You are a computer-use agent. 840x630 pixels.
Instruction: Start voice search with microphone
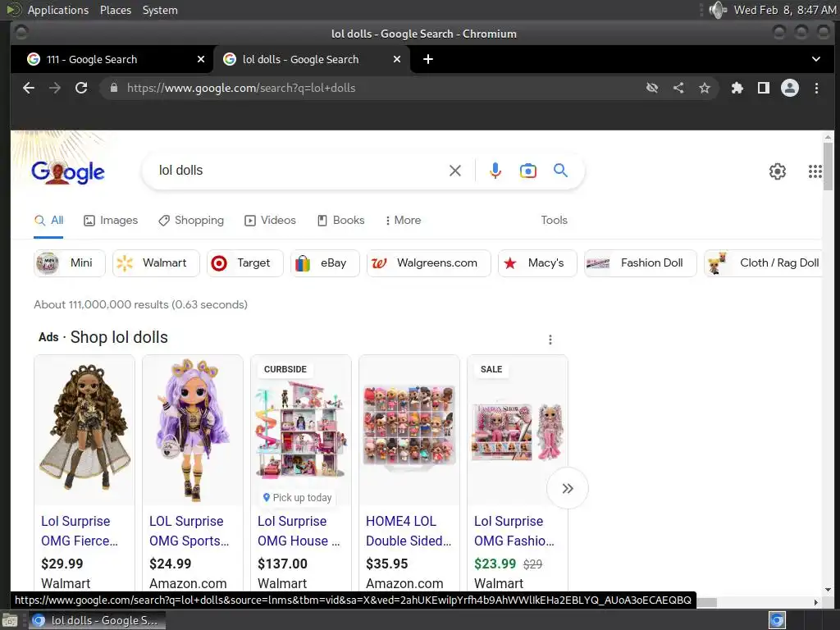pos(495,171)
